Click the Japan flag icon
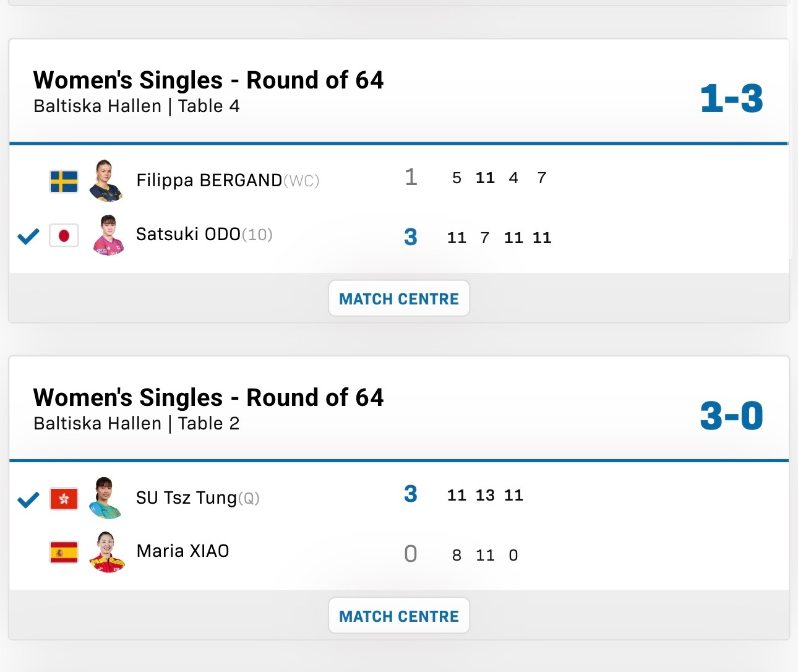Image resolution: width=798 pixels, height=672 pixels. (x=64, y=236)
